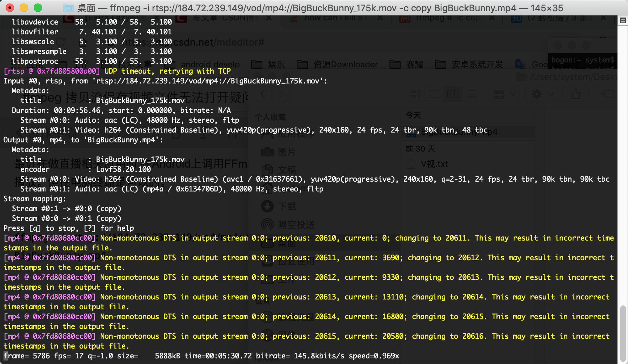Click the DTS warning with 'previous: 20610'
The width and height of the screenshot is (628, 364).
pos(309,243)
